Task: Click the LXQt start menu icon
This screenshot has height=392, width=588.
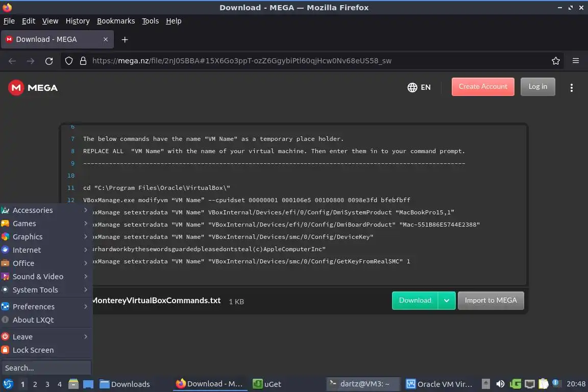Action: (8, 384)
